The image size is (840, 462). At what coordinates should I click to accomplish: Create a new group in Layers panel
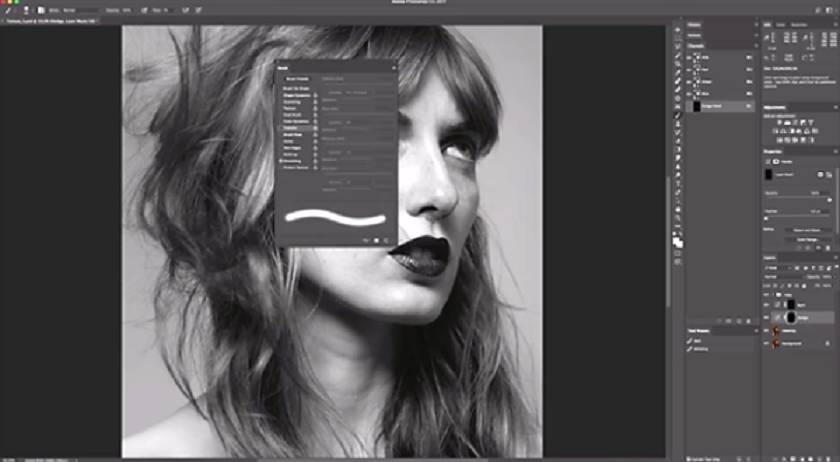coord(810,459)
